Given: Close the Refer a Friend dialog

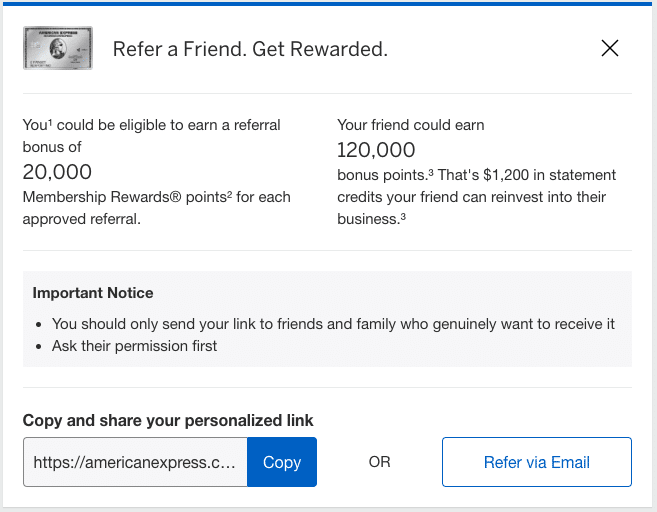Looking at the screenshot, I should pyautogui.click(x=609, y=48).
